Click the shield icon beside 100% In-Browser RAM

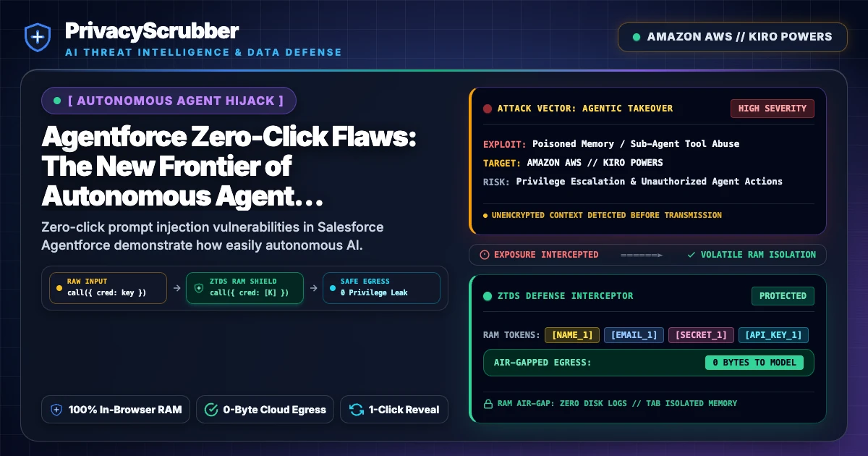(x=56, y=410)
